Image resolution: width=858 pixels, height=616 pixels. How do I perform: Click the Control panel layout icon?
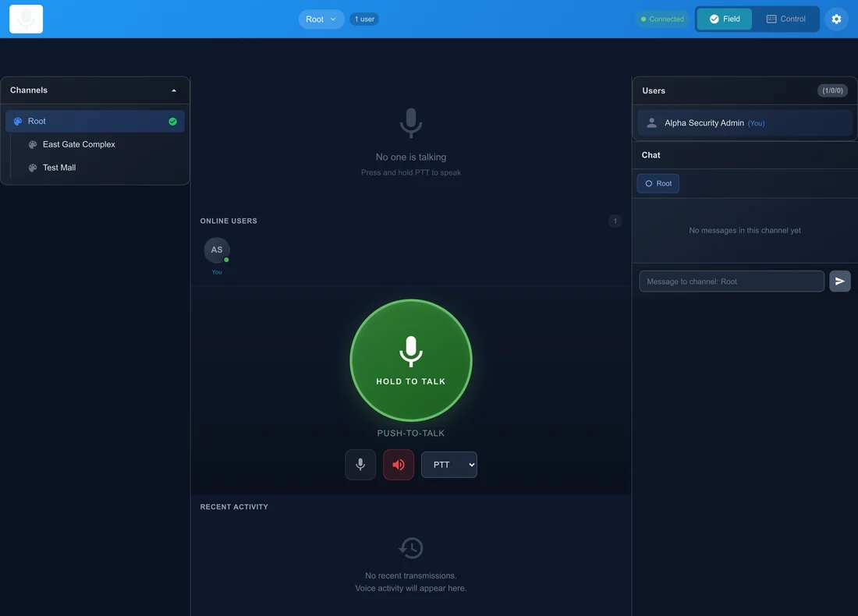click(771, 19)
